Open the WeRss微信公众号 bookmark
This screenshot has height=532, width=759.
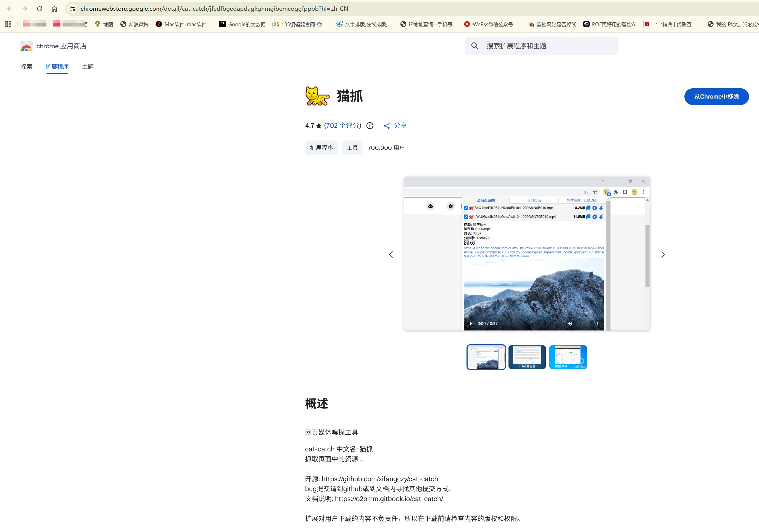coord(491,24)
